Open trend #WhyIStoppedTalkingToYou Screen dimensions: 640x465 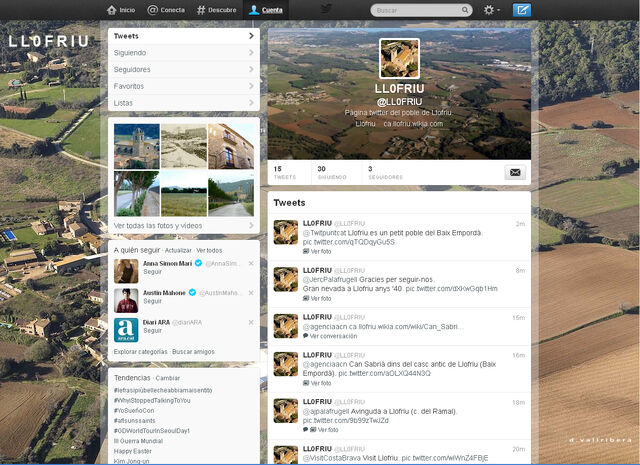point(152,400)
